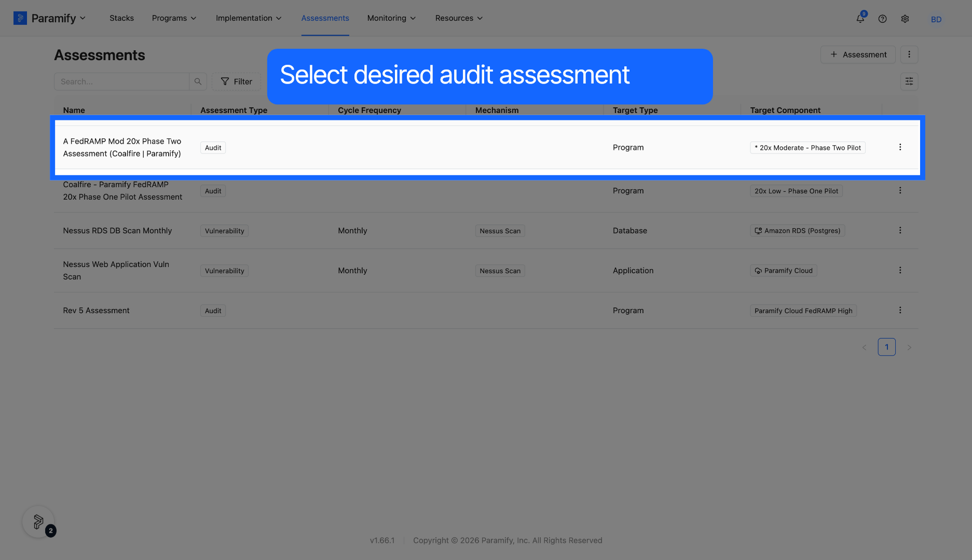Select the Assessments tab
The height and width of the screenshot is (560, 972).
click(x=325, y=18)
